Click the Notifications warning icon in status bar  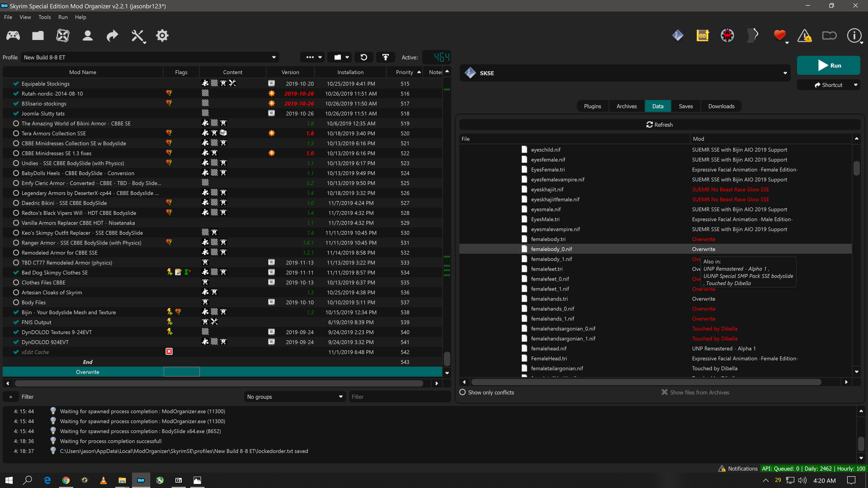(x=722, y=469)
